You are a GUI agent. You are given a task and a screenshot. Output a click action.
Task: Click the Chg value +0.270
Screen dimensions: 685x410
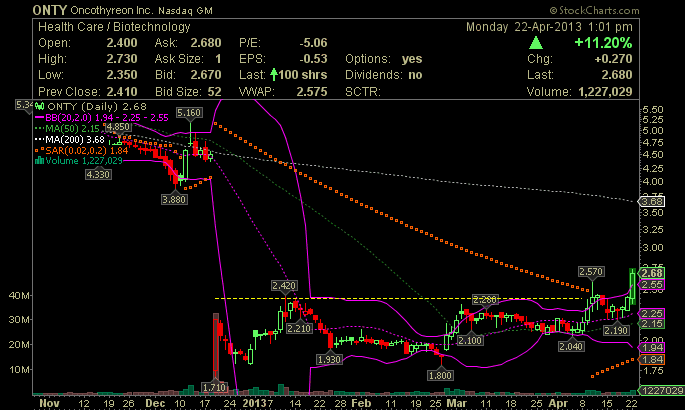pyautogui.click(x=613, y=59)
